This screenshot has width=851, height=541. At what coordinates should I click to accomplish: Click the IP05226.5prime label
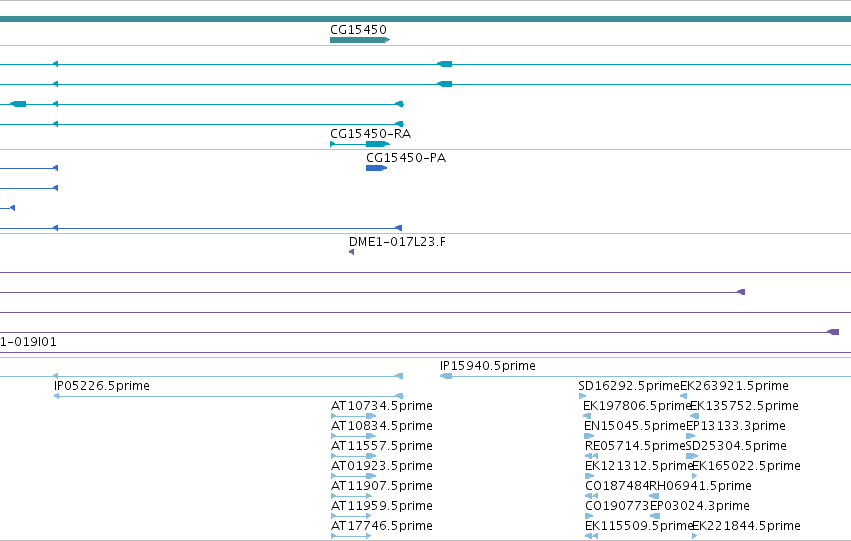click(x=101, y=386)
